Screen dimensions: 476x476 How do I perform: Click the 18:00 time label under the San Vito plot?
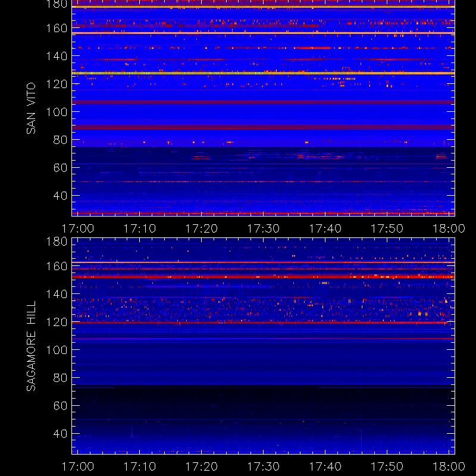click(x=449, y=228)
